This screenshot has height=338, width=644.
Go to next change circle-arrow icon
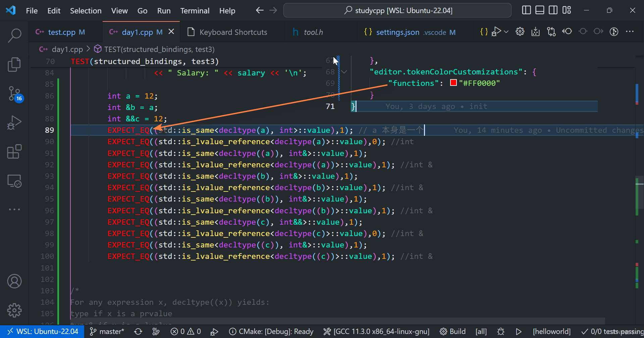click(598, 32)
